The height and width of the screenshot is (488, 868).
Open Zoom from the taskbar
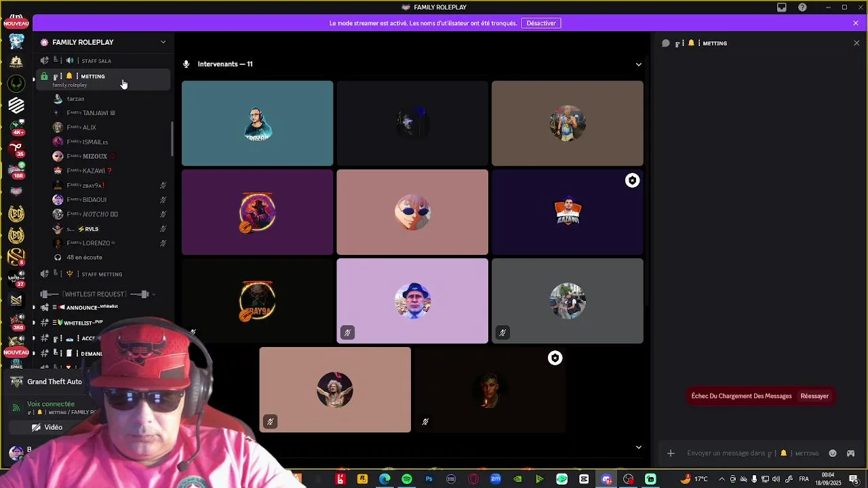496,479
